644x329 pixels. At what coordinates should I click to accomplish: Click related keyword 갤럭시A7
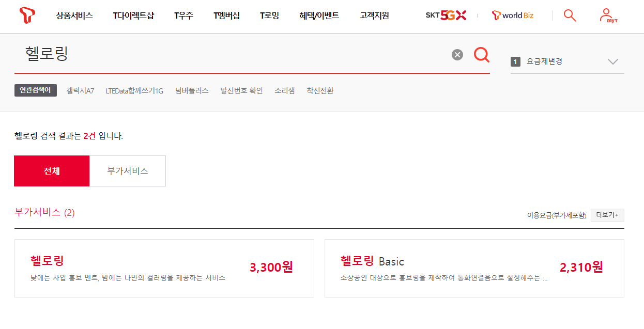tap(80, 91)
